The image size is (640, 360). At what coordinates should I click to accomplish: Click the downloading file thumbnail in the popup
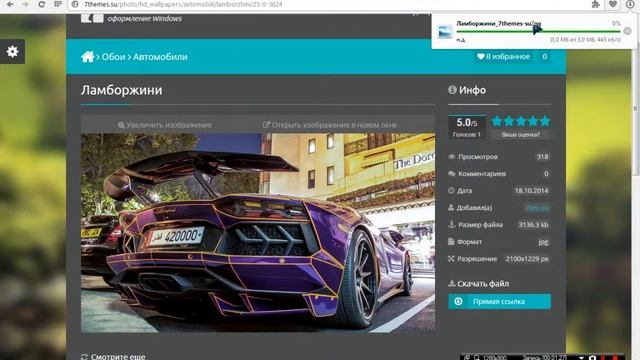[445, 31]
